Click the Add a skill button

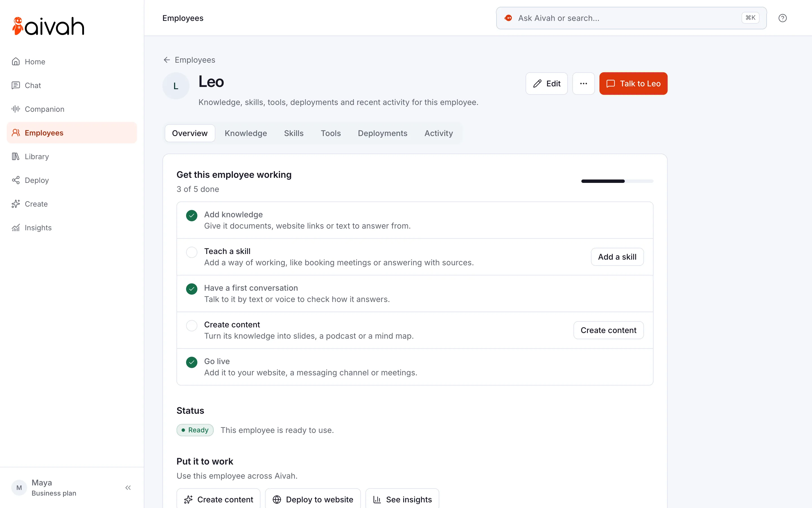point(617,257)
